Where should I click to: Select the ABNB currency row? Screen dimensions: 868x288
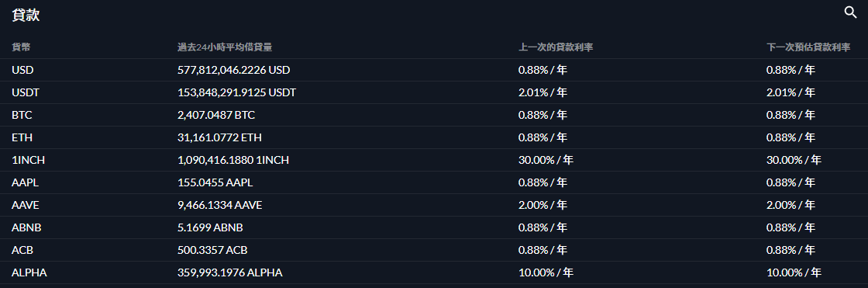click(x=434, y=227)
